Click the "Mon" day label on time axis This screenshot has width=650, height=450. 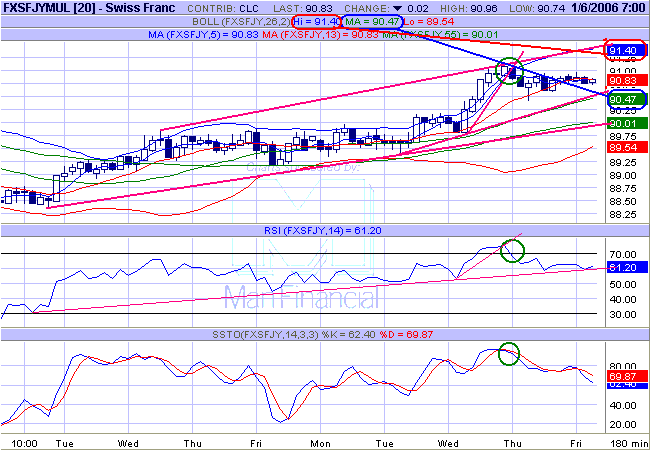(x=321, y=443)
